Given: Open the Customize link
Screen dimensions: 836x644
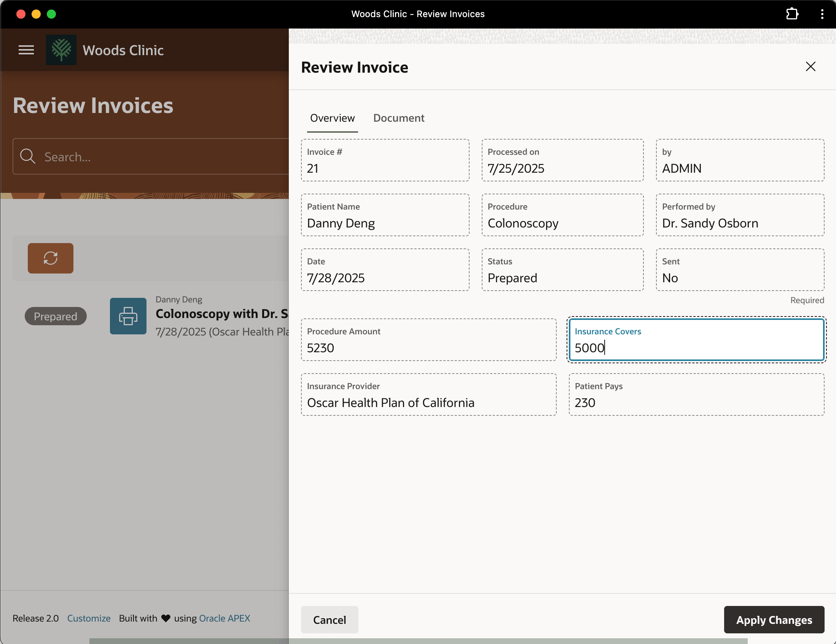Looking at the screenshot, I should pyautogui.click(x=89, y=619).
